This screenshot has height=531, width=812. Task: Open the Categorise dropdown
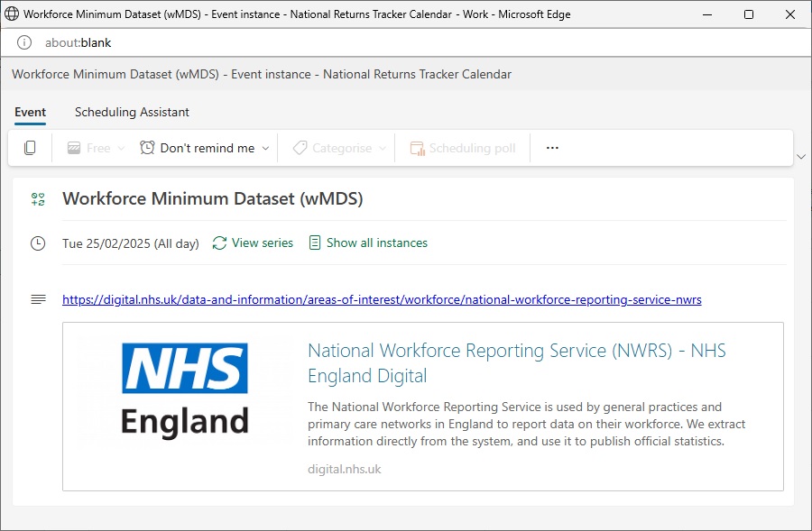(339, 148)
